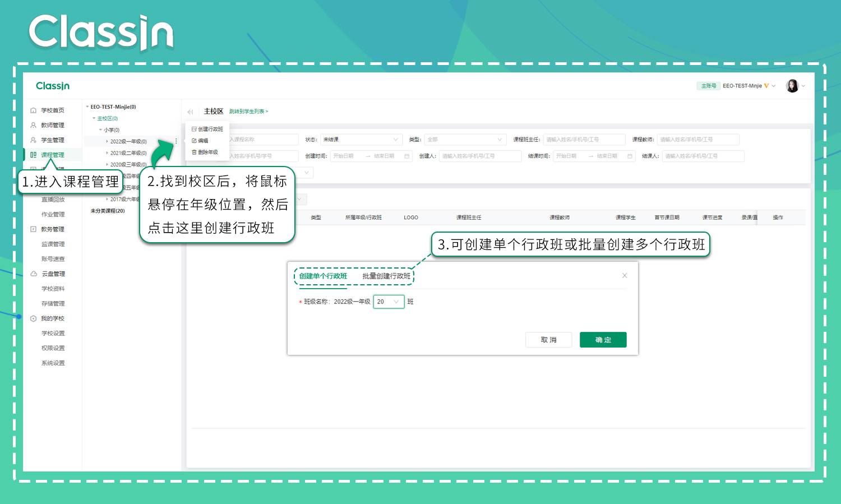Click 课程学生 column header
841x504 pixels.
point(626,218)
